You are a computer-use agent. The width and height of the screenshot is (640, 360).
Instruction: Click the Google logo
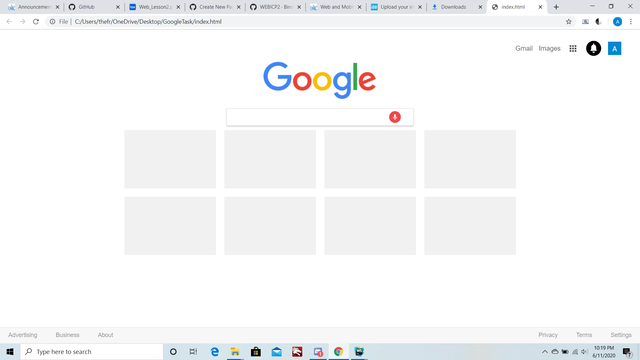pos(320,80)
